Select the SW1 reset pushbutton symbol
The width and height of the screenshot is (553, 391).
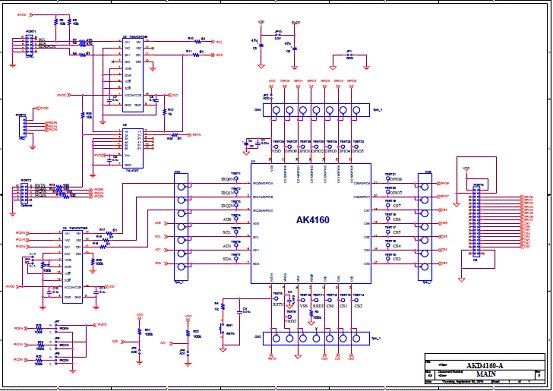click(222, 329)
